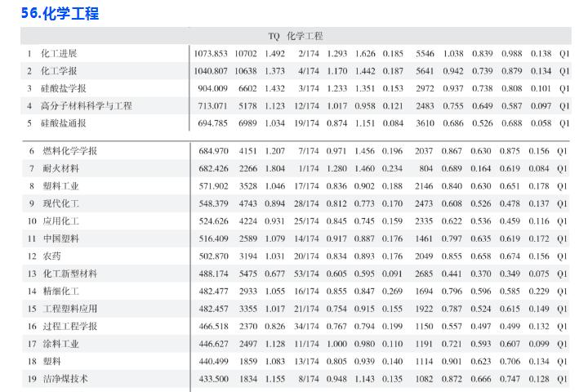
Task: Click 高分子材料科学与工程 journal name
Action: tap(86, 105)
